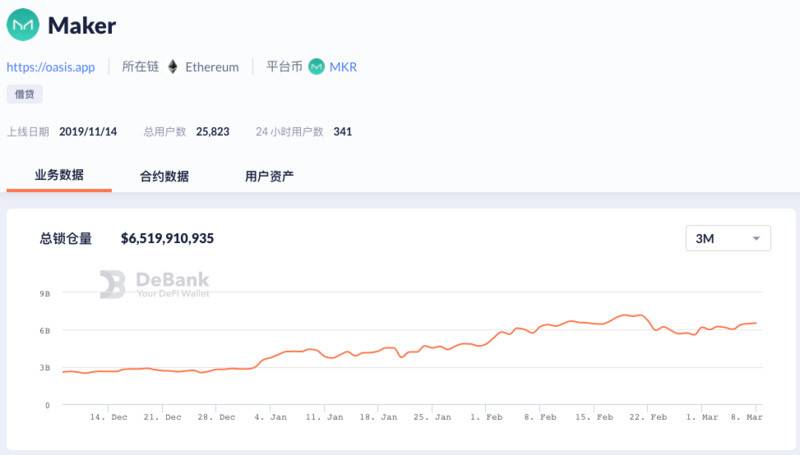Screen dimensions: 800x455
Task: Click the 1. Feb date axis label
Action: [x=486, y=416]
